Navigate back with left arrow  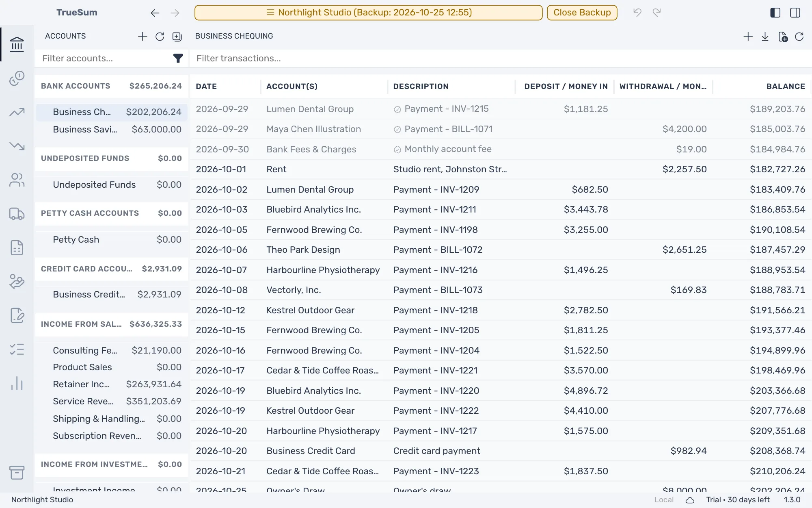click(155, 13)
